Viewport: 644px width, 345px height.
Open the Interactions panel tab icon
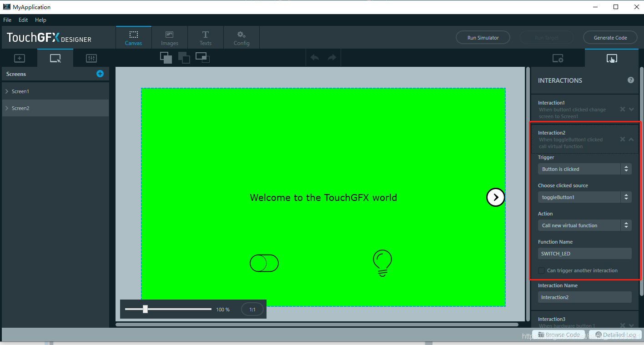coord(612,58)
